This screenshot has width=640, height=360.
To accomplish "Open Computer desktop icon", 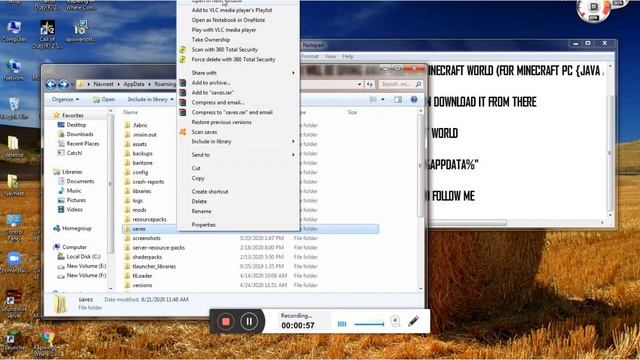I will point(14,31).
